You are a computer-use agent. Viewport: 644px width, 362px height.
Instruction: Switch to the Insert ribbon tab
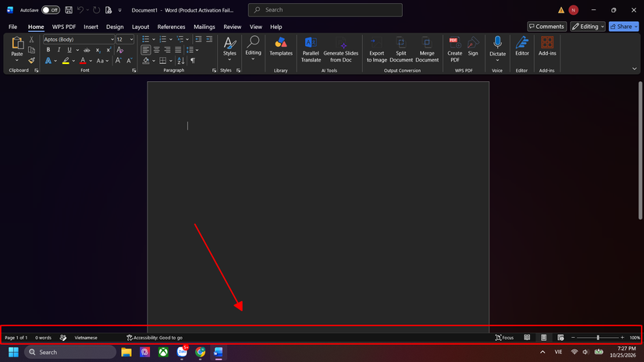pyautogui.click(x=91, y=27)
